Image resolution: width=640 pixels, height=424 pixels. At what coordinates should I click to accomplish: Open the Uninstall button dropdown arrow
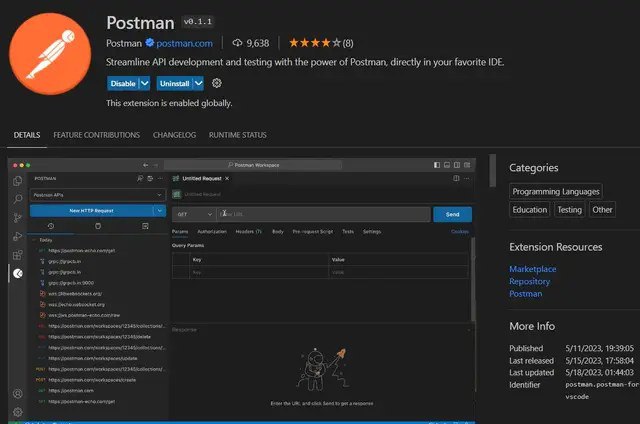[x=198, y=83]
